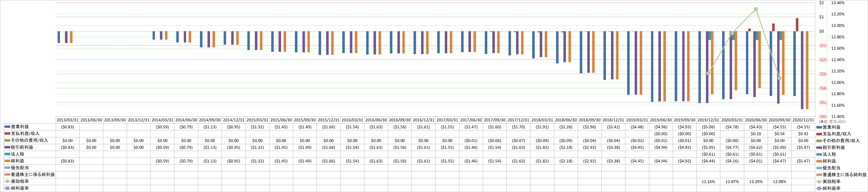Select the 優先配当 table row label

20,168
